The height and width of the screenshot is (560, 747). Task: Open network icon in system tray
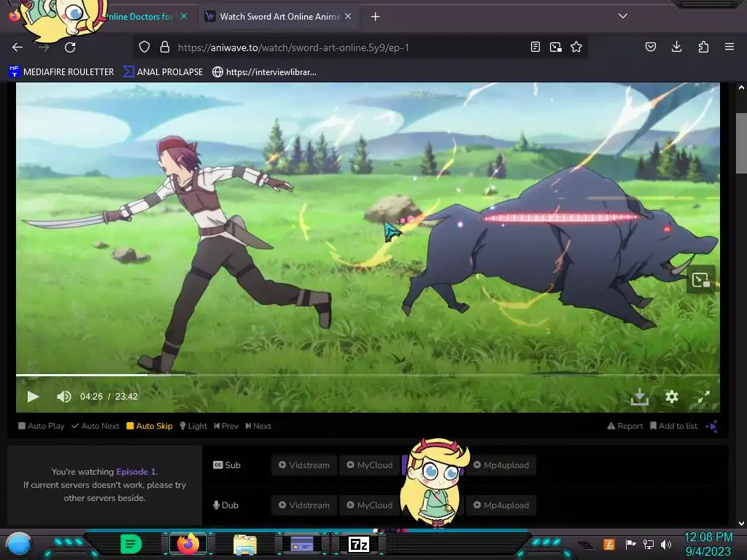(648, 544)
